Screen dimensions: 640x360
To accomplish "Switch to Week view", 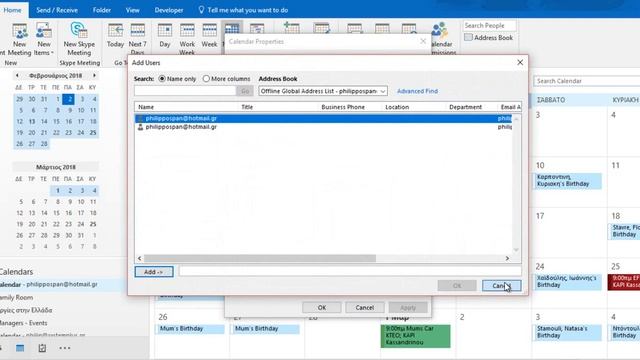I will (x=209, y=36).
